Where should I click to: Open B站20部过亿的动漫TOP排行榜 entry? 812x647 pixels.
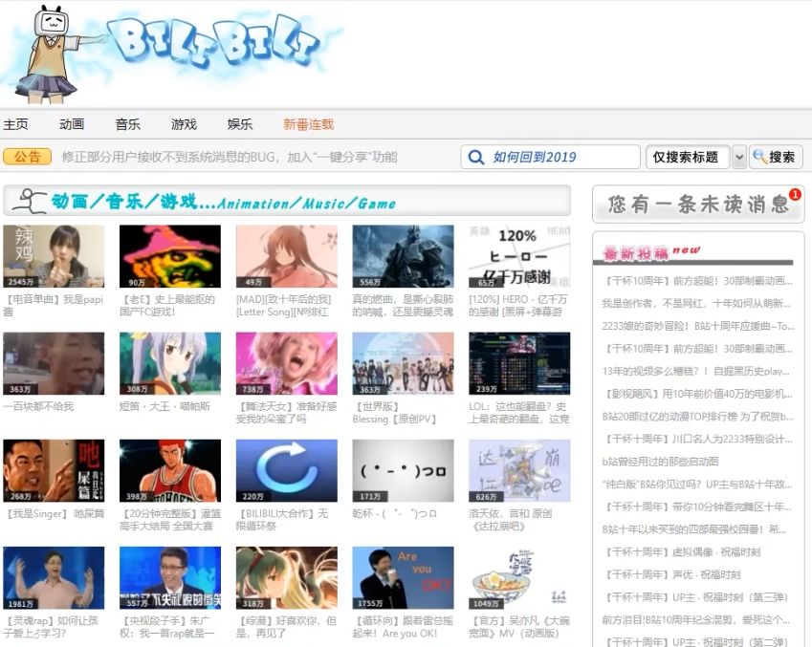(698, 416)
